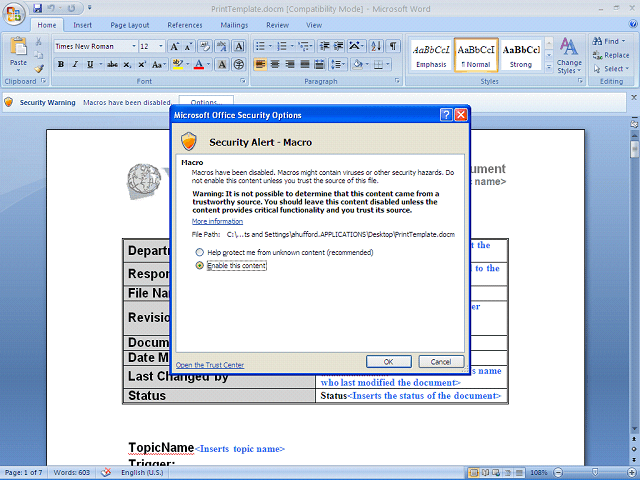Switch to Web Layout view in status bar
This screenshot has height=480, width=640.
[497, 473]
